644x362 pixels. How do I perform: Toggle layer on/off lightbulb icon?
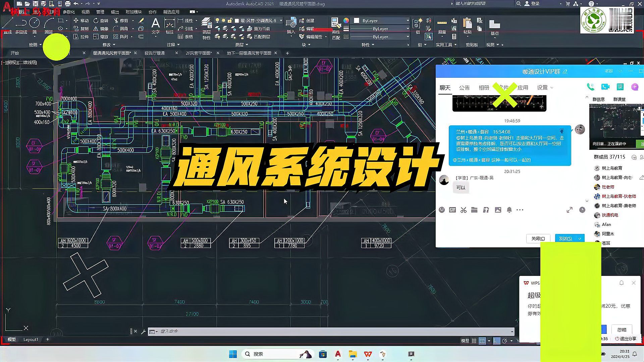coord(217,20)
